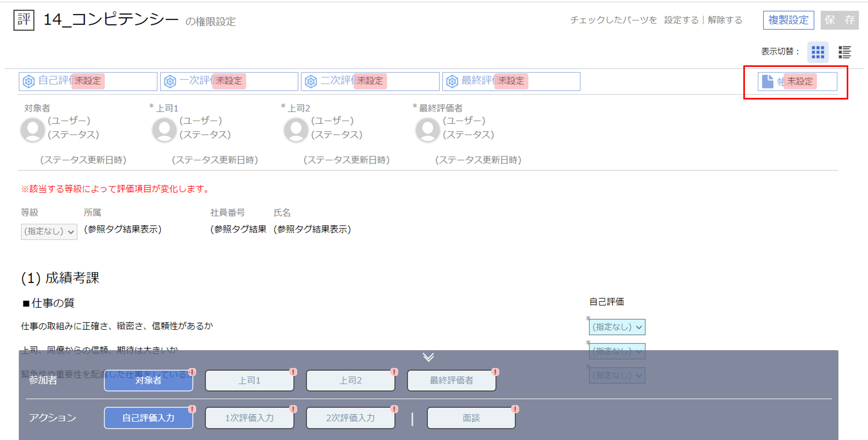Open the 等級 dropdown

(x=49, y=232)
